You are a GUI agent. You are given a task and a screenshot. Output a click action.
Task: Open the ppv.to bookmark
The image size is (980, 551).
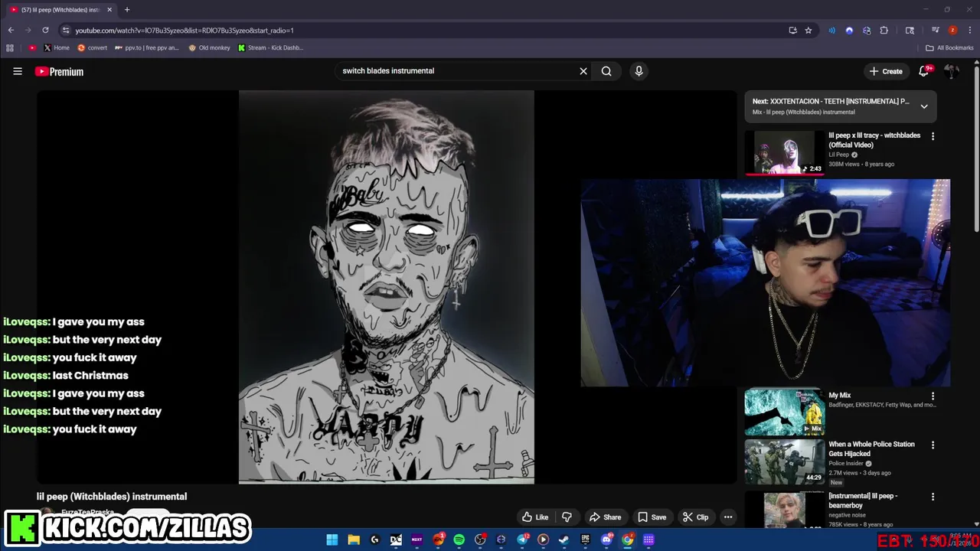pyautogui.click(x=146, y=47)
